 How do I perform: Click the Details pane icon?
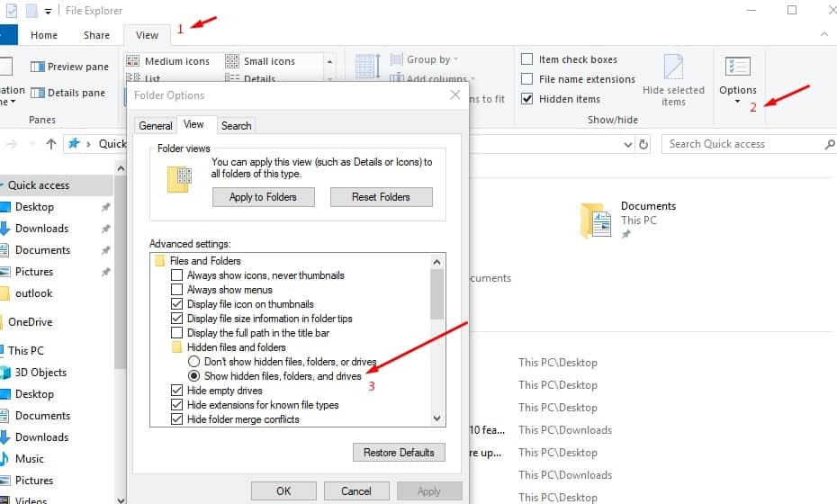(38, 93)
